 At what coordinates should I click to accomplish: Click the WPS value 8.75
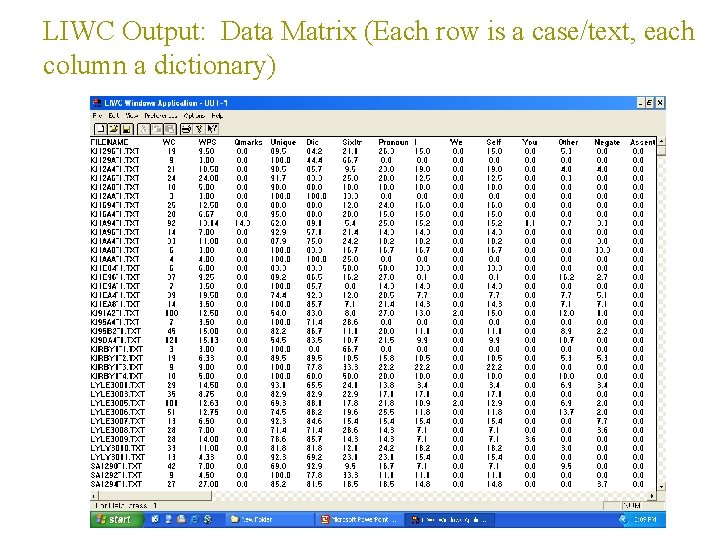pos(206,394)
